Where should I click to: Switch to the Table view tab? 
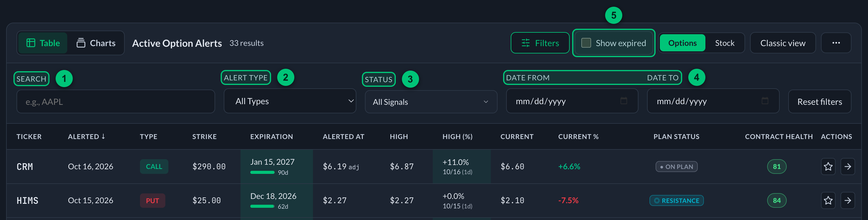point(43,43)
